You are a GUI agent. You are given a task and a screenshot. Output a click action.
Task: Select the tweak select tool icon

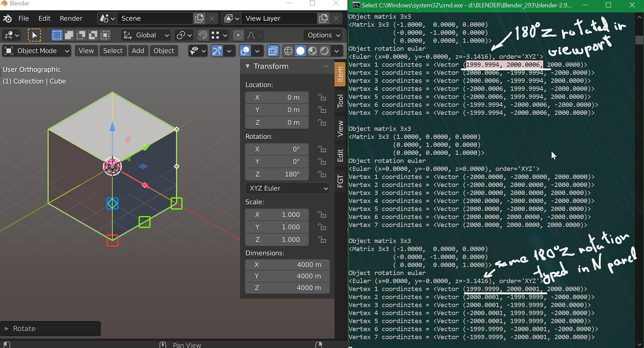pyautogui.click(x=34, y=35)
